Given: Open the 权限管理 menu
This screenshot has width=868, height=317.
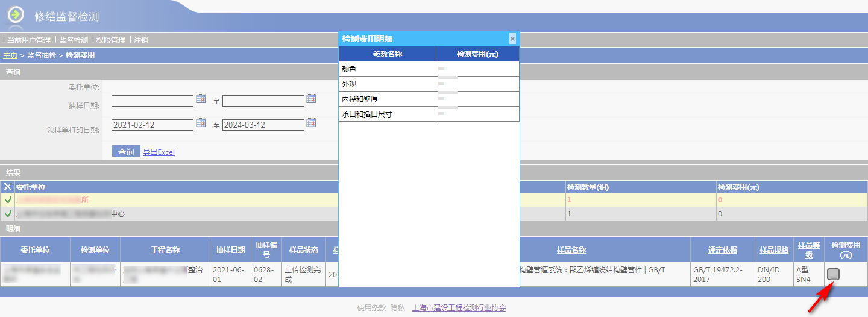Looking at the screenshot, I should pyautogui.click(x=111, y=40).
